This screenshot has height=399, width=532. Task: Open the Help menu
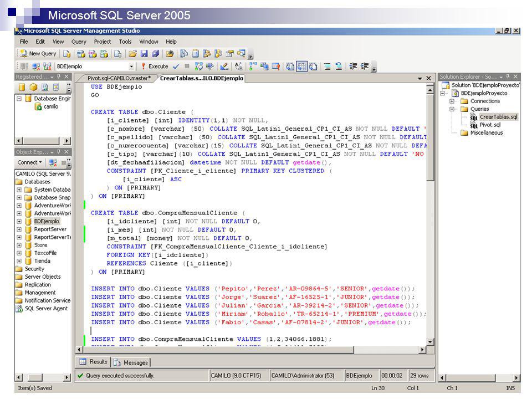[171, 42]
